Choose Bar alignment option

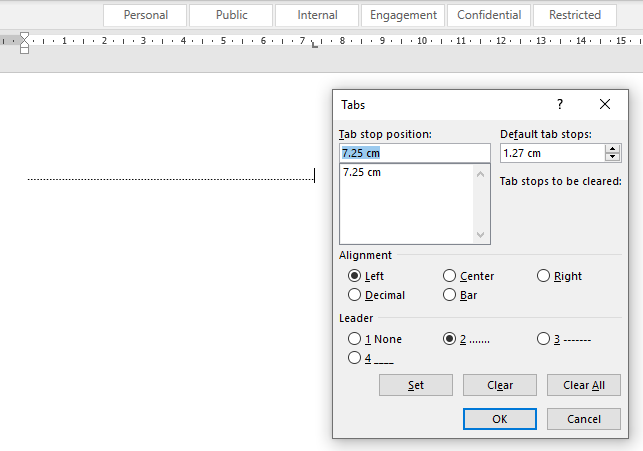click(x=450, y=295)
